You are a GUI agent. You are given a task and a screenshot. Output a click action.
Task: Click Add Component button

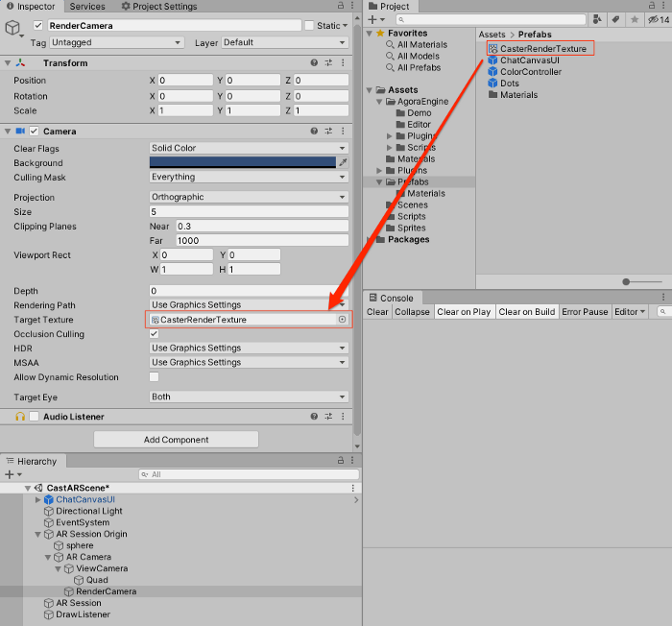[176, 440]
